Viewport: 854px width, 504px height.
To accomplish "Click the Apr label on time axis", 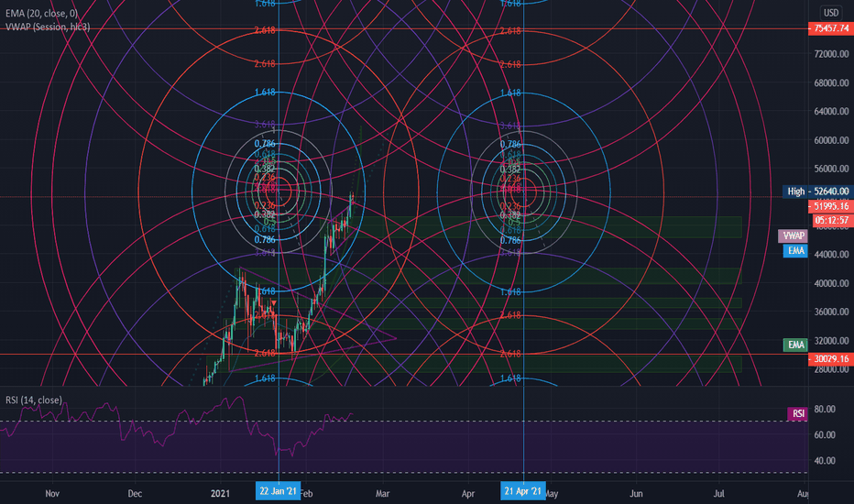I will [x=468, y=493].
